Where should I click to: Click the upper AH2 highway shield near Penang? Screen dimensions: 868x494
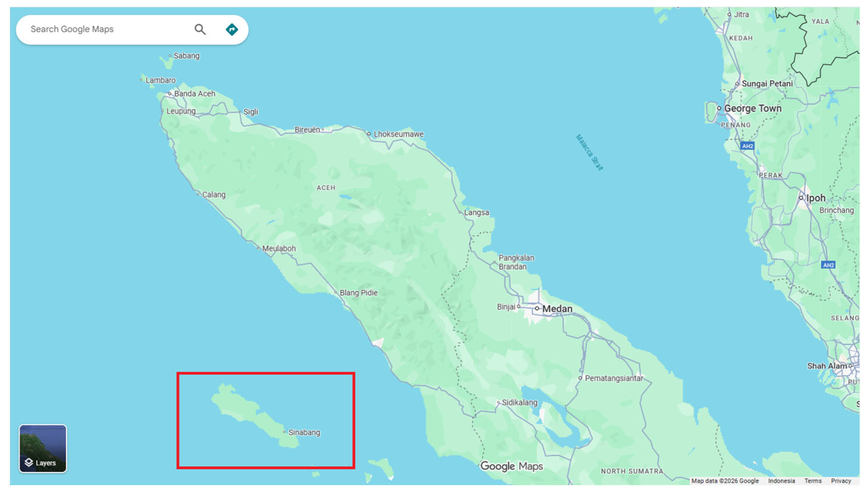(x=747, y=146)
